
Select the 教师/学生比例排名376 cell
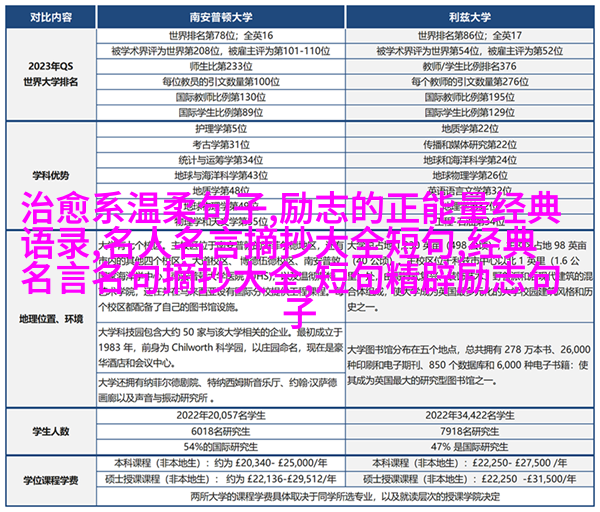tap(470, 67)
